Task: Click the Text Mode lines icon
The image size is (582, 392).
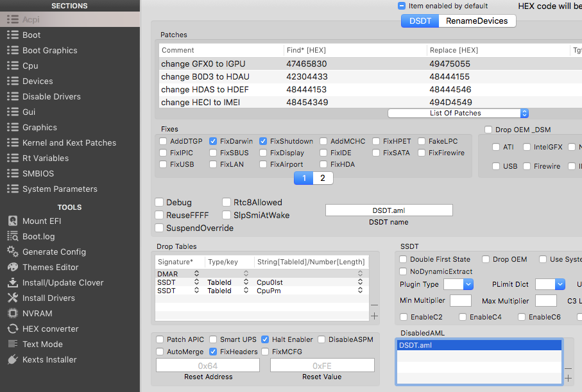Action: coord(13,344)
